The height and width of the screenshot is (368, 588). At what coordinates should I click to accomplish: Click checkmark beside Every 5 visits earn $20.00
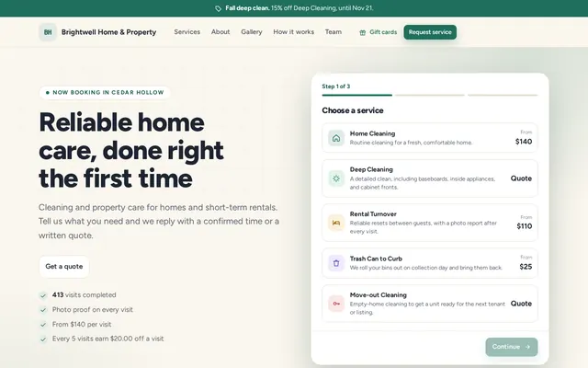(x=43, y=339)
